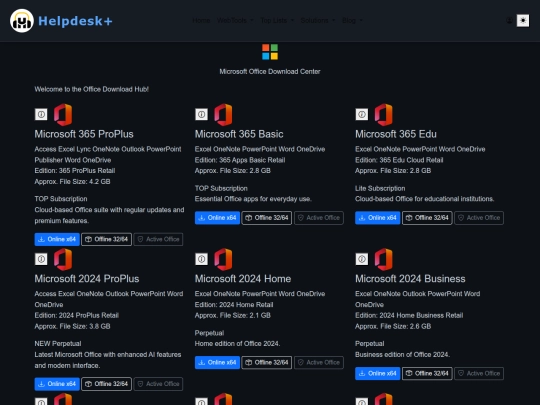The image size is (540, 405).
Task: Click the Welcome to the Office Download Hub text
Action: [92, 90]
